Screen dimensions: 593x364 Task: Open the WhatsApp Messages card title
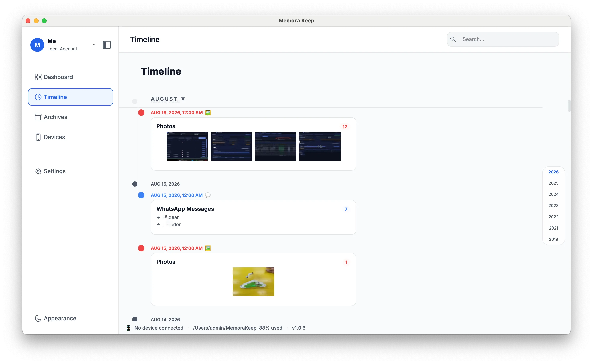[x=185, y=209]
